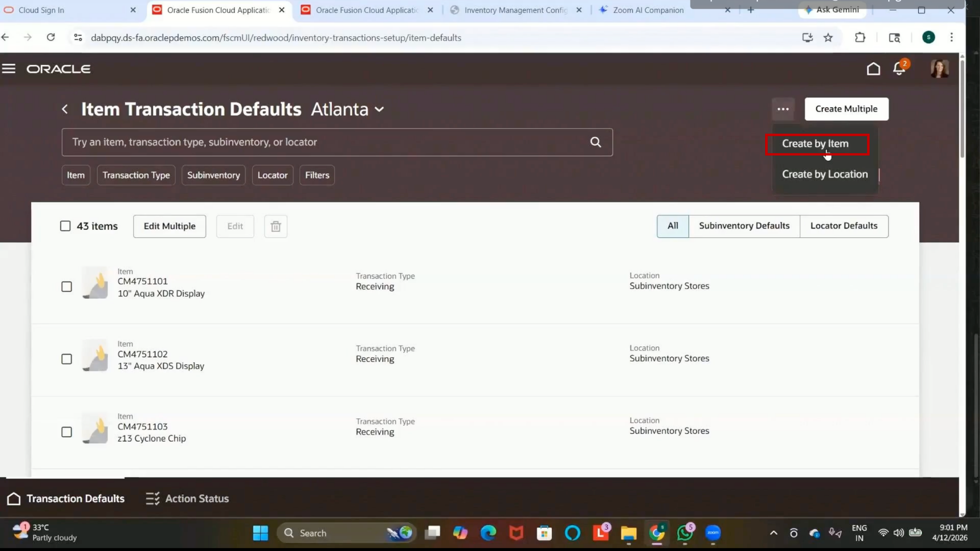Viewport: 980px width, 551px height.
Task: Open Microsoft Store from the taskbar
Action: tap(544, 533)
